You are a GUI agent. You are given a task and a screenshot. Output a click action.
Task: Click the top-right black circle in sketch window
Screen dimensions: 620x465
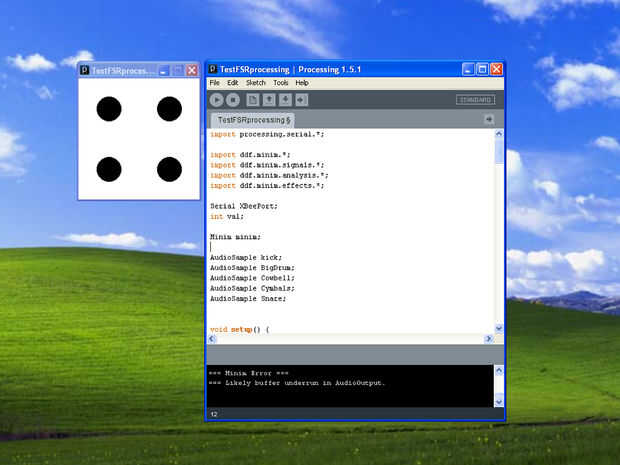click(x=169, y=109)
